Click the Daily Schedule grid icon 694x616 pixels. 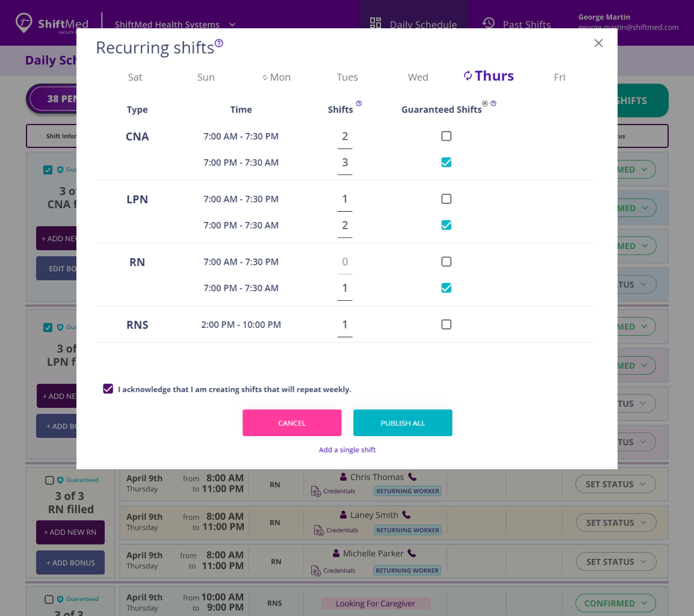coord(376,23)
